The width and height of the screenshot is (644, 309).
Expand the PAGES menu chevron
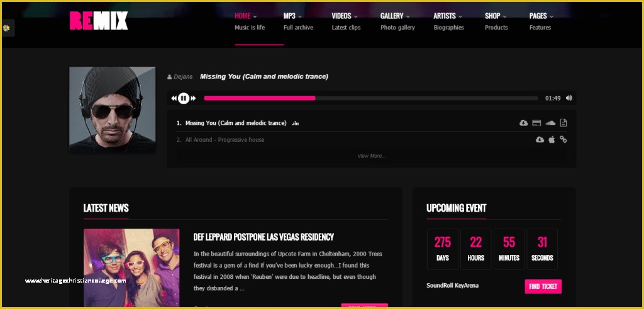[551, 16]
